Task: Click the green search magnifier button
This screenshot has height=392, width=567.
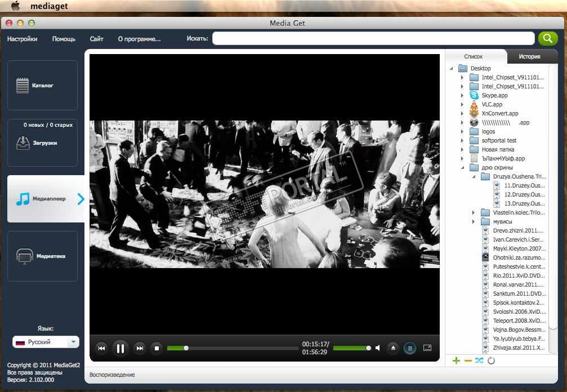Action: pos(548,38)
